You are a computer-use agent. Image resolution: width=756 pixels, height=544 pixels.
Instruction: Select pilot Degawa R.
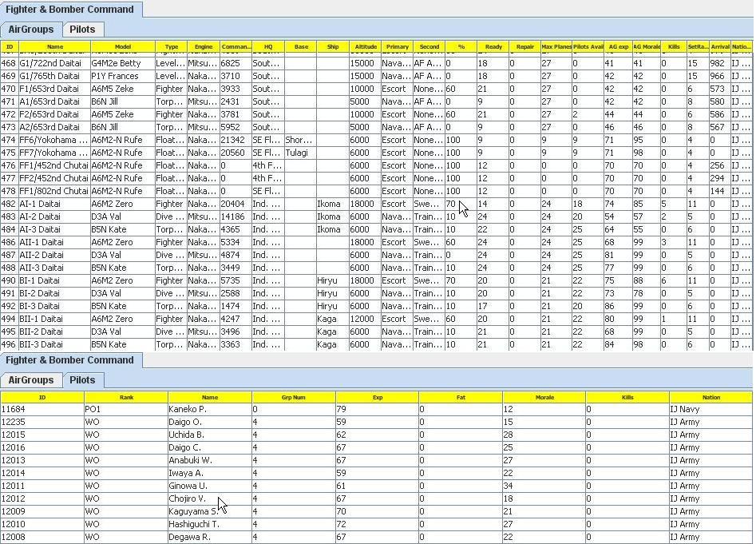pos(376,538)
